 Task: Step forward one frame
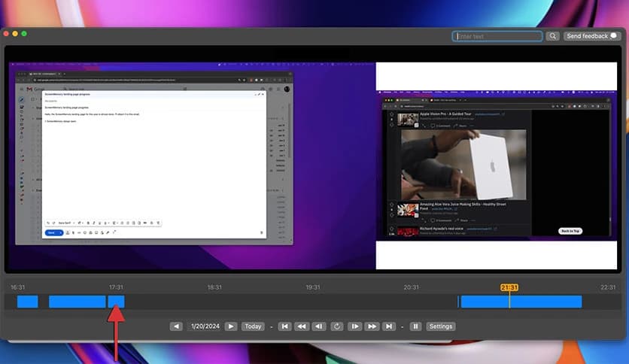354,326
